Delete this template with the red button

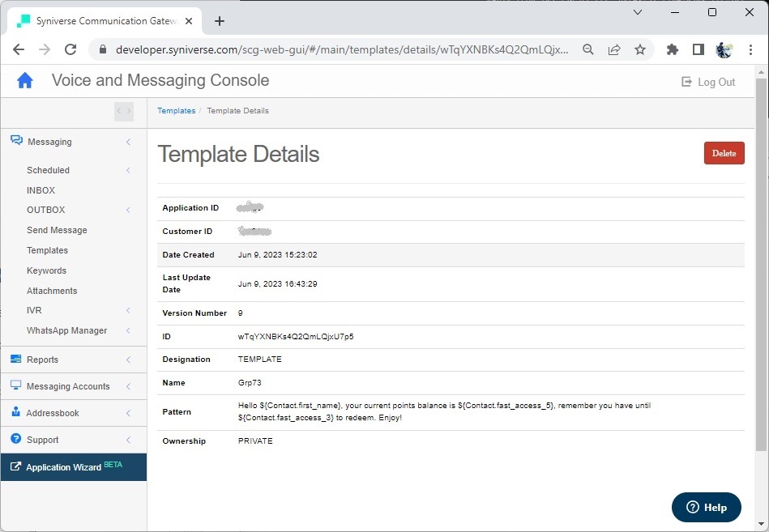click(x=724, y=153)
